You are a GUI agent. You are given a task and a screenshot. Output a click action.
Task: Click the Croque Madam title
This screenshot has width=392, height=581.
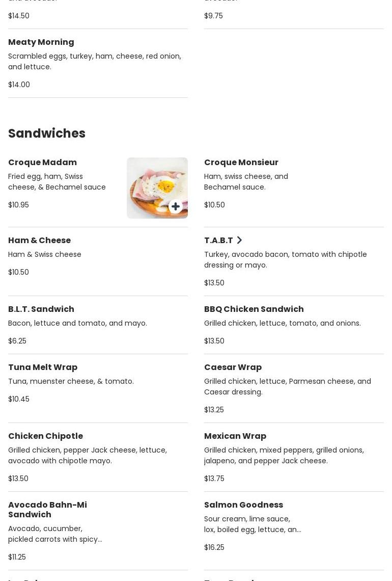tap(43, 162)
